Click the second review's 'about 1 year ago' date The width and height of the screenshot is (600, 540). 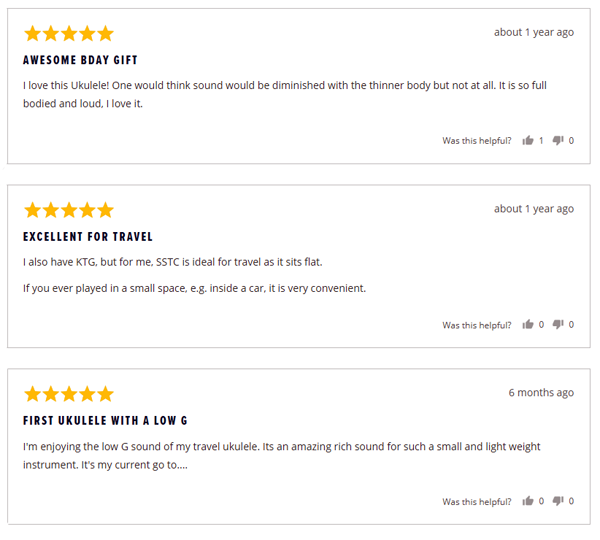(534, 209)
